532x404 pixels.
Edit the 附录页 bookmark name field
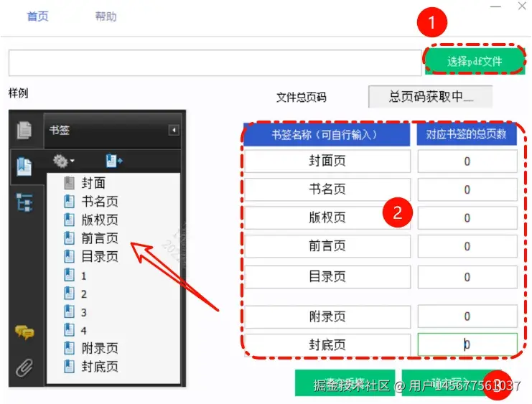tap(327, 317)
